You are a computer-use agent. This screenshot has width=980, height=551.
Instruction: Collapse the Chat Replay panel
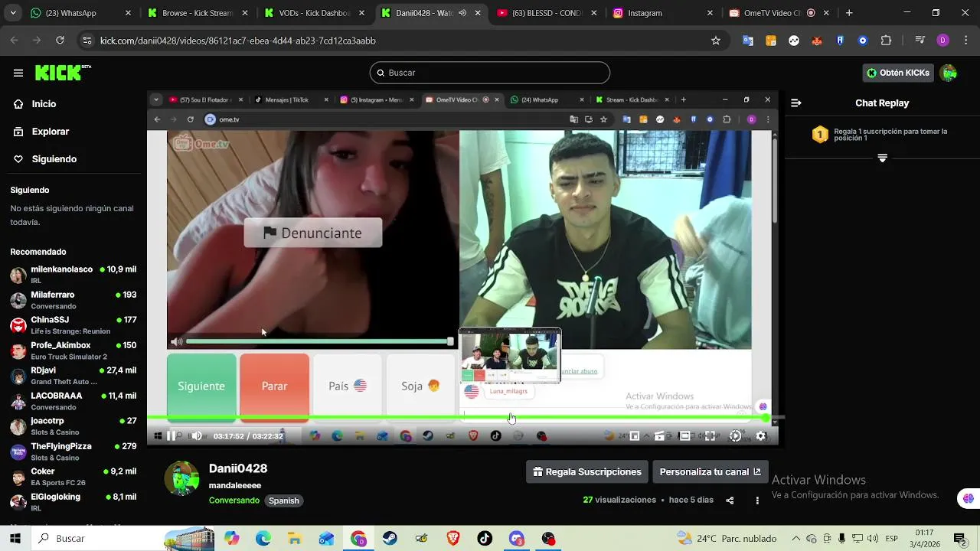click(x=796, y=103)
